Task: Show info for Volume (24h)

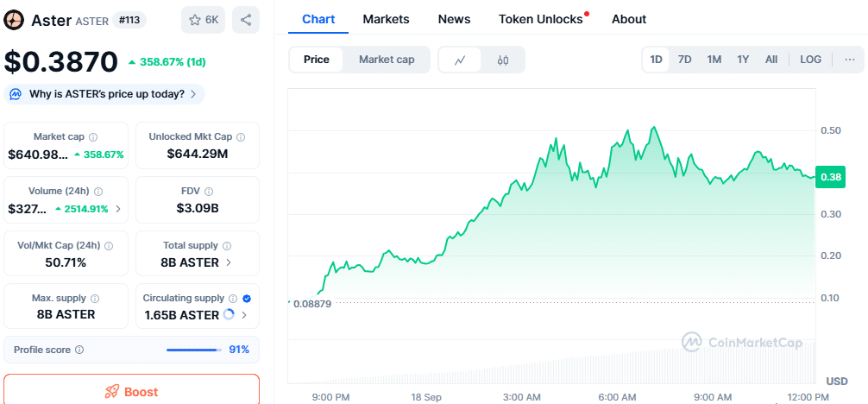Action: tap(98, 191)
